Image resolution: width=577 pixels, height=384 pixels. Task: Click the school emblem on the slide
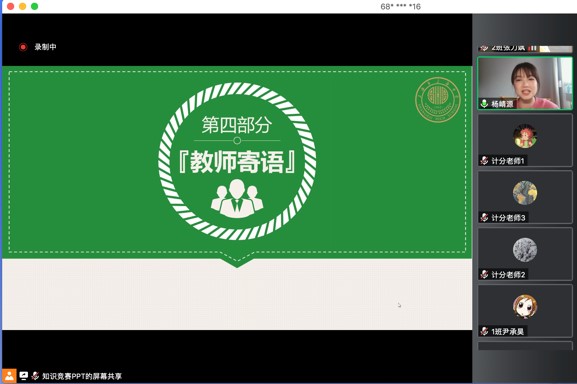coord(438,99)
